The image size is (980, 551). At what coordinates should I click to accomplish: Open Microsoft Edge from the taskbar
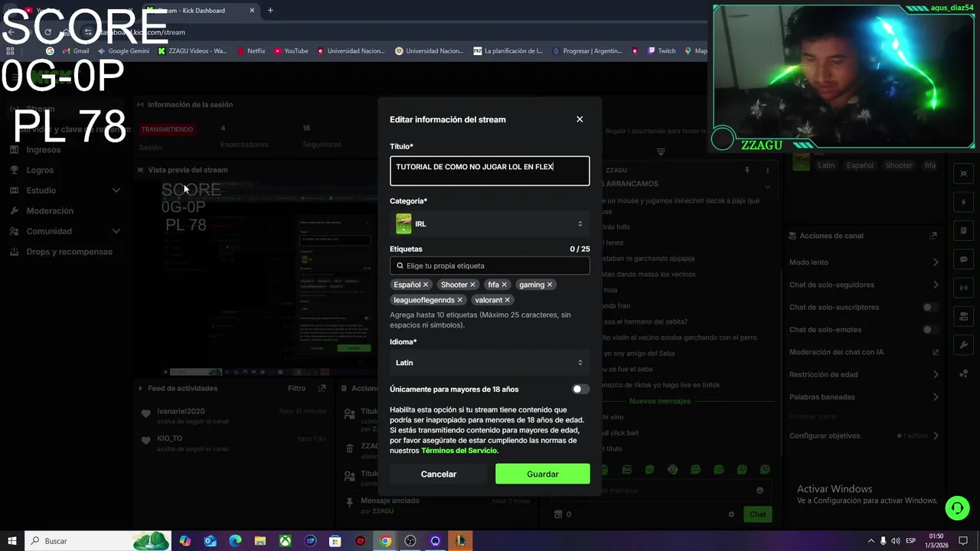(x=235, y=541)
